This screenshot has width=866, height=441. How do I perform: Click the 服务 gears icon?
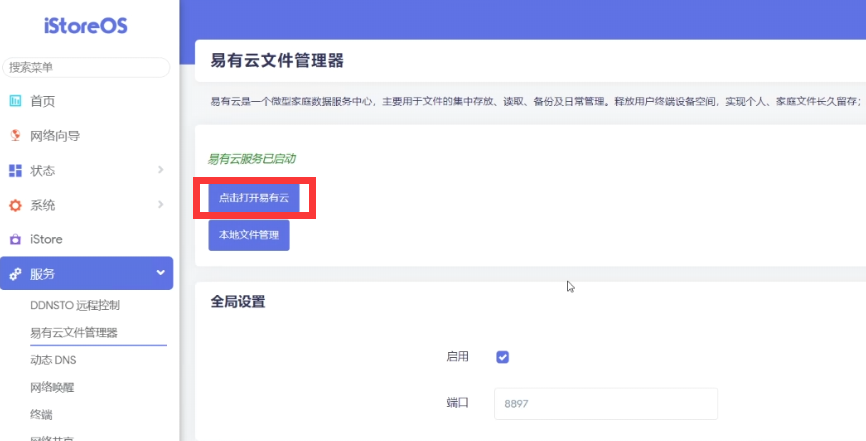15,274
